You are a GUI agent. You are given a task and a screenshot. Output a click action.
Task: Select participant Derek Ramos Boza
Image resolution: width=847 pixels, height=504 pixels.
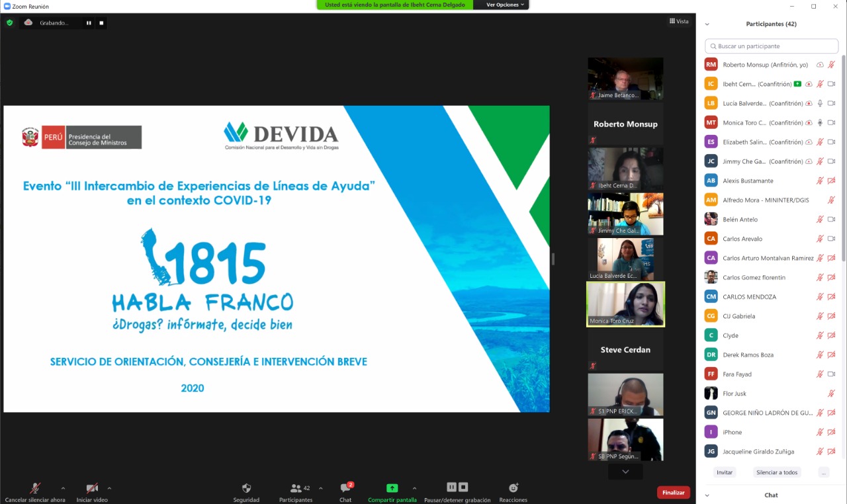point(772,355)
